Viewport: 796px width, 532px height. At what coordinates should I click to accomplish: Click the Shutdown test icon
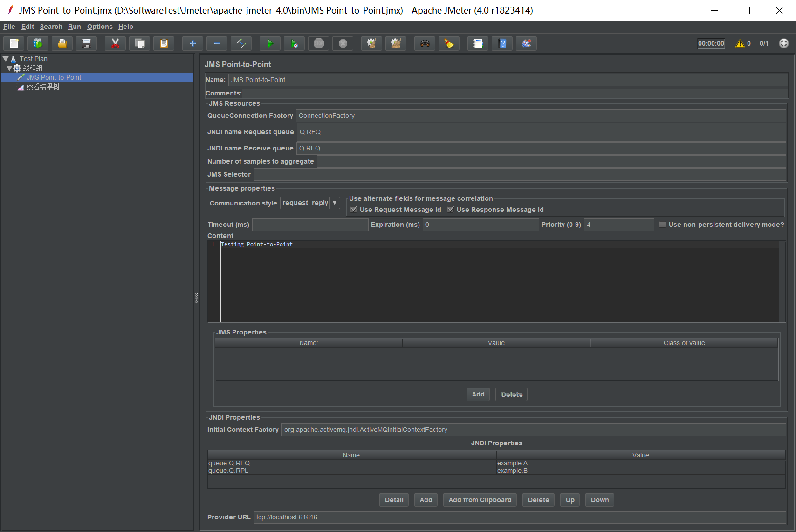point(343,43)
